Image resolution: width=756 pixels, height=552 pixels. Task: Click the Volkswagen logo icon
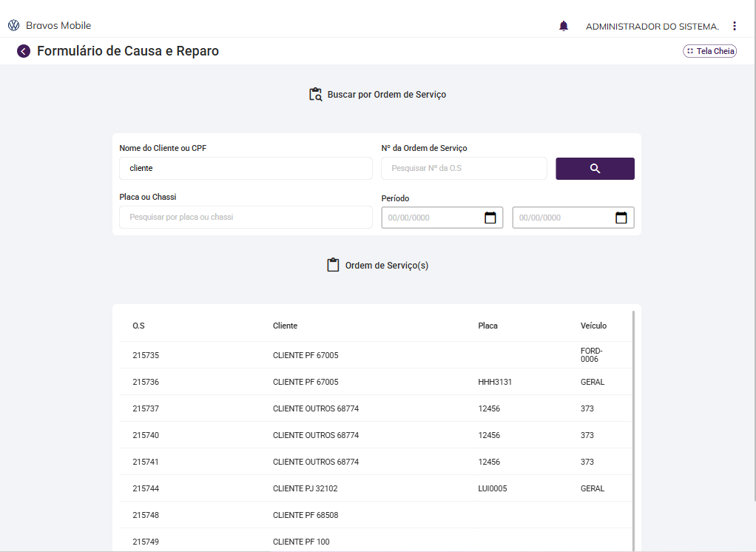13,26
